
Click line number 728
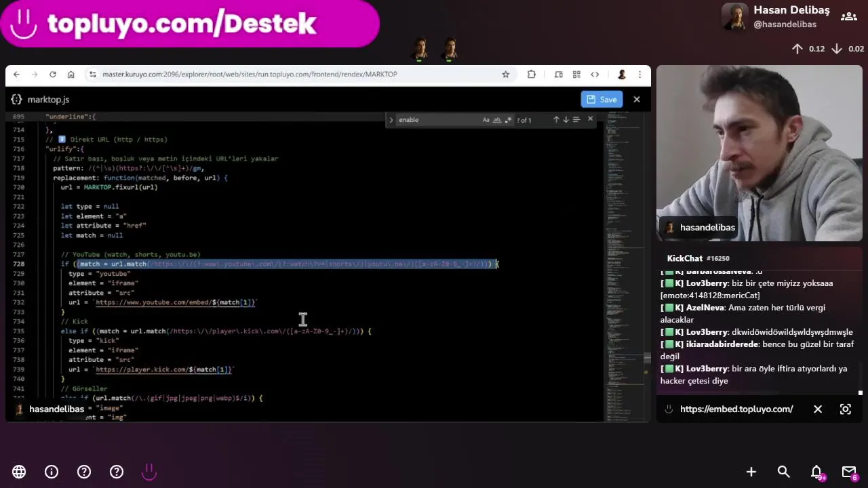click(18, 264)
